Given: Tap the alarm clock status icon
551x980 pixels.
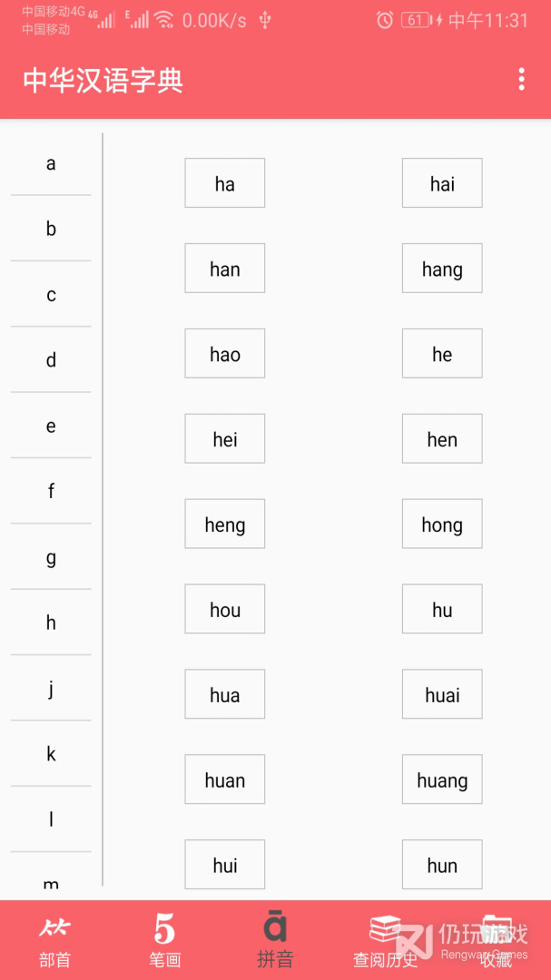Looking at the screenshot, I should (385, 20).
